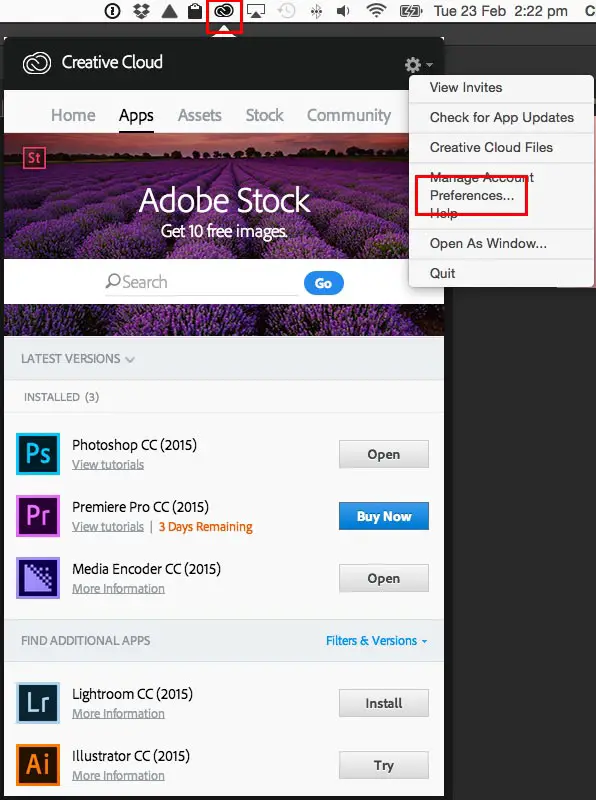Go to the Stock tab
Viewport: 596px width, 800px height.
pos(264,115)
